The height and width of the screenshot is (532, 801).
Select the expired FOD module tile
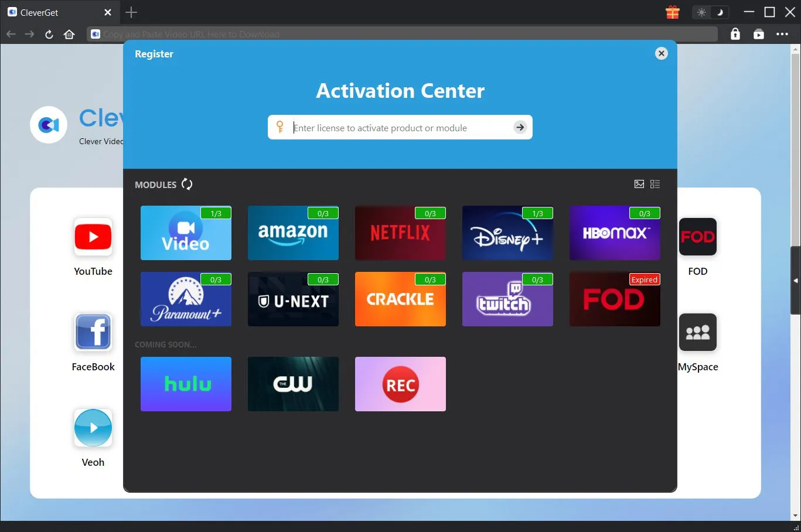[614, 299]
